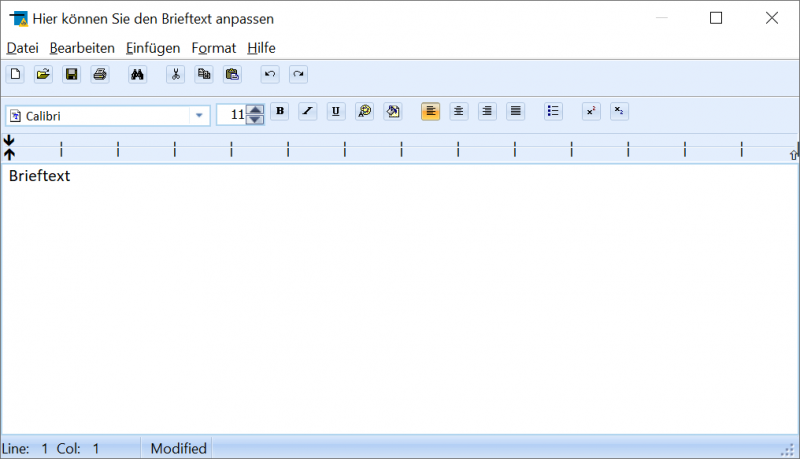Align text right
The width and height of the screenshot is (800, 459).
pos(487,111)
